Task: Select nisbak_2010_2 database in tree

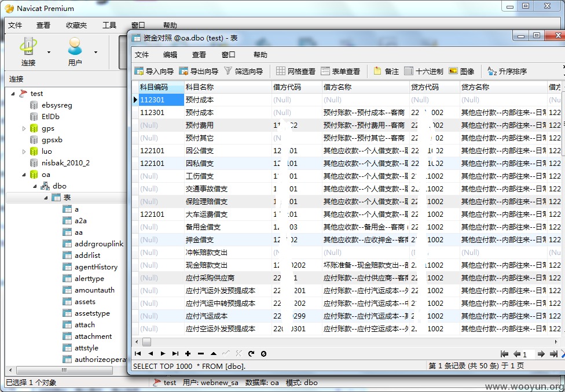Action: point(65,162)
